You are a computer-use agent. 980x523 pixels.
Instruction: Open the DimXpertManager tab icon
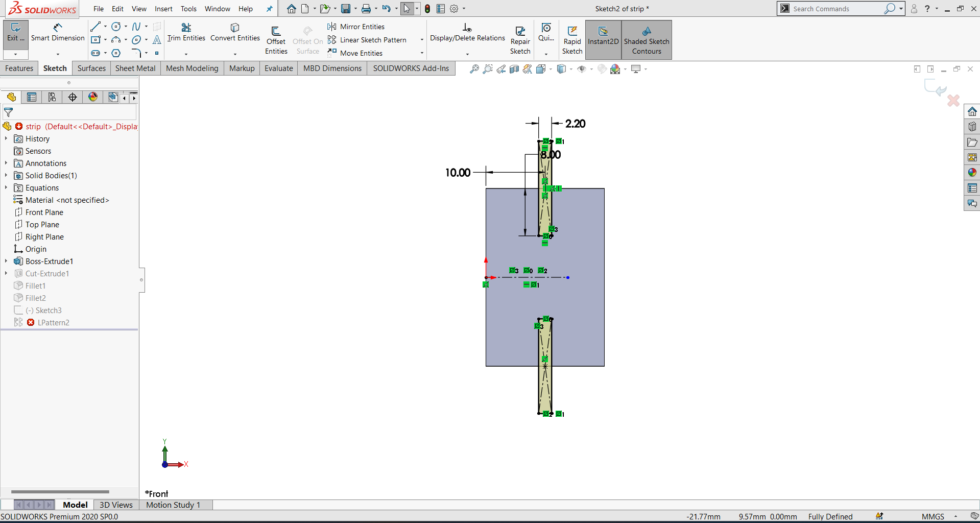(73, 97)
